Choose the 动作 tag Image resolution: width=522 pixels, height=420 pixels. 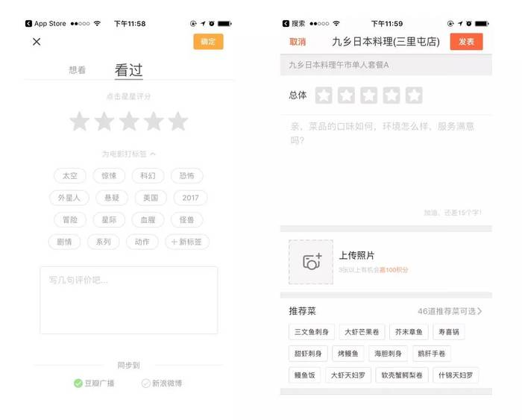pos(142,242)
